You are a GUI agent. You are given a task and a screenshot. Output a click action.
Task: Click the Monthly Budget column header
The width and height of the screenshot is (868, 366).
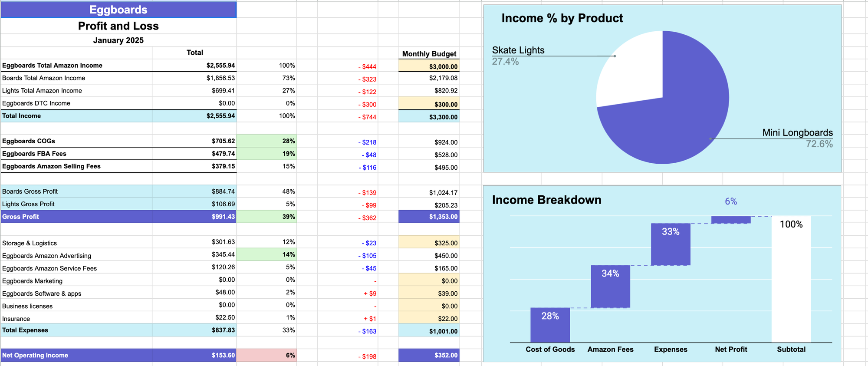click(x=429, y=54)
